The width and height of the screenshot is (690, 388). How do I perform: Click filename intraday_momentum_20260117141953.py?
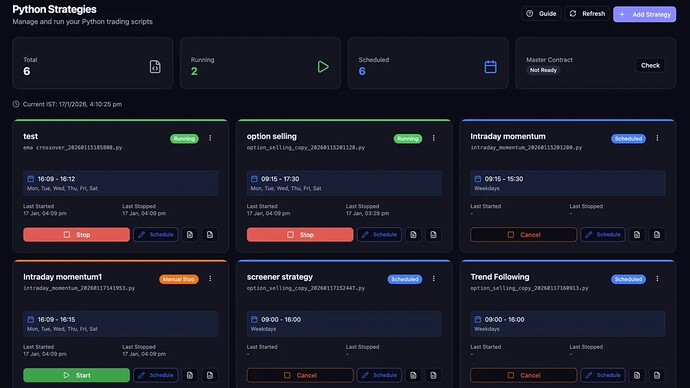[x=79, y=288]
